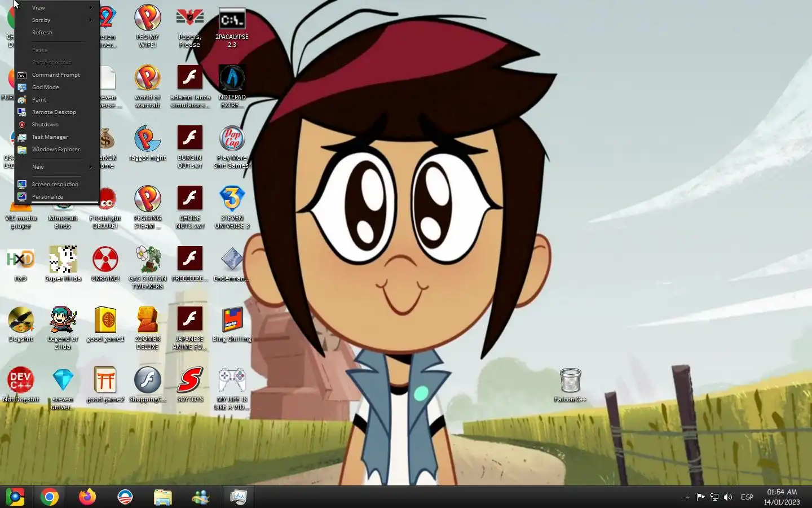Launch the Papers, Please shortcut

click(x=189, y=26)
